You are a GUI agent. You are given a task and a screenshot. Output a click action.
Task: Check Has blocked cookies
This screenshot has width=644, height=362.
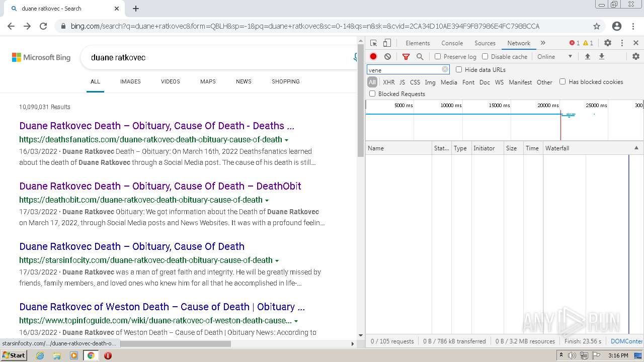[562, 81]
